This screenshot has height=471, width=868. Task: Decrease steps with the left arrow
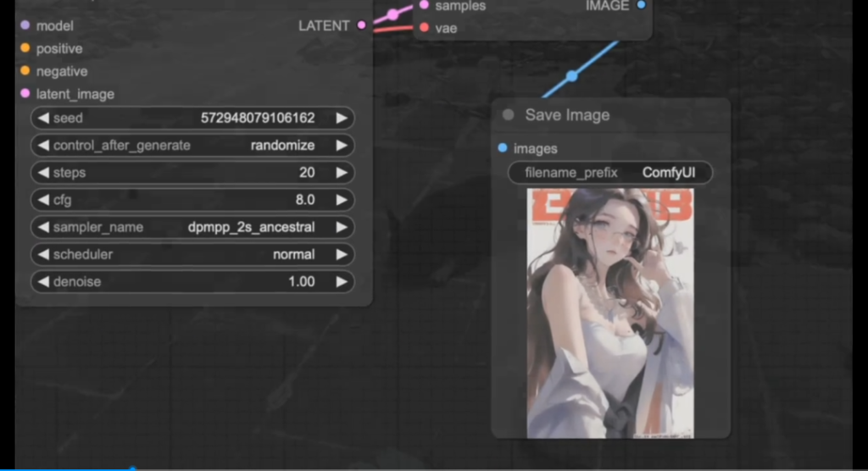click(44, 172)
